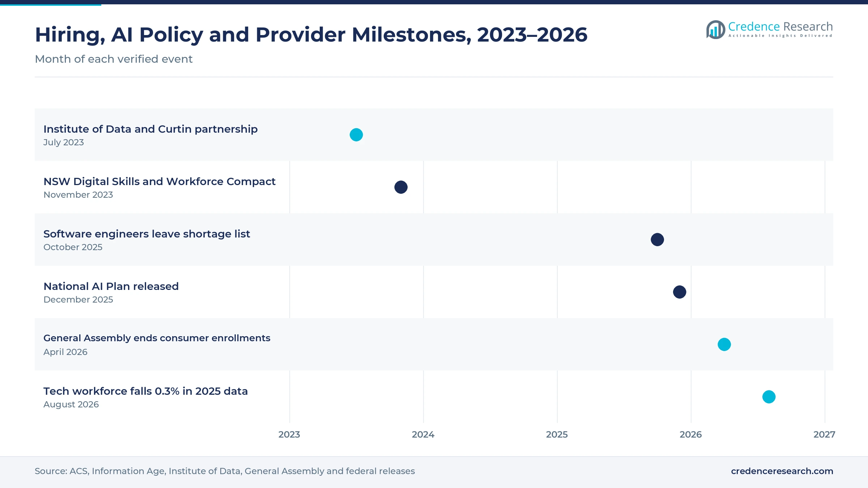Click 'National AI Plan released' label
The width and height of the screenshot is (868, 488).
coord(111,286)
